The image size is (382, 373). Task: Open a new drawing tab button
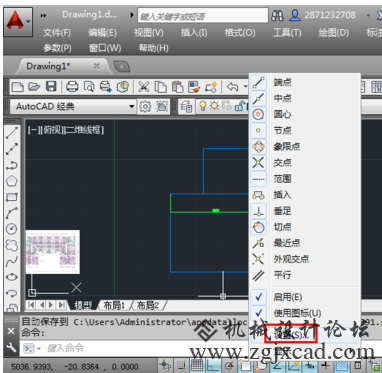(122, 67)
